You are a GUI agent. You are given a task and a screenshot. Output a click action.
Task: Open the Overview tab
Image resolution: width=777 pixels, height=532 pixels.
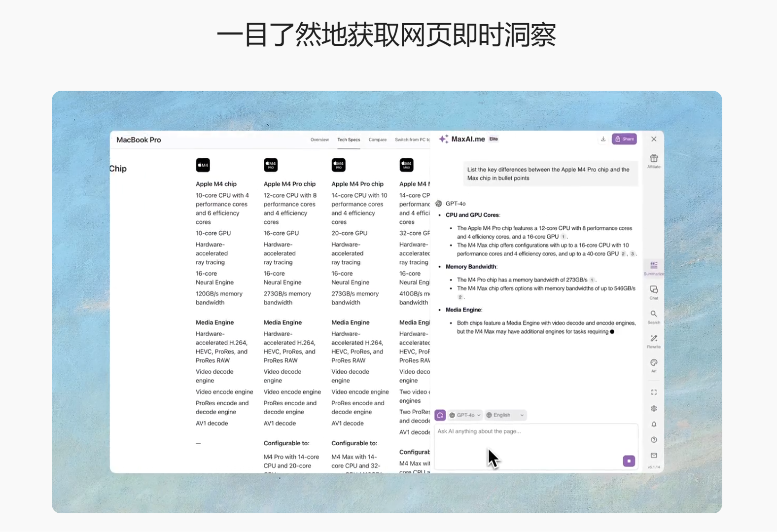(319, 140)
